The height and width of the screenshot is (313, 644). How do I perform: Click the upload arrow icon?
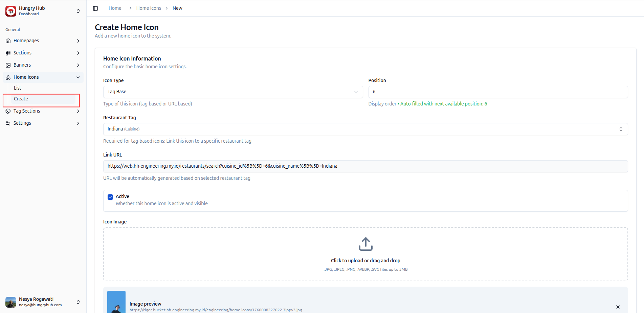tap(365, 244)
